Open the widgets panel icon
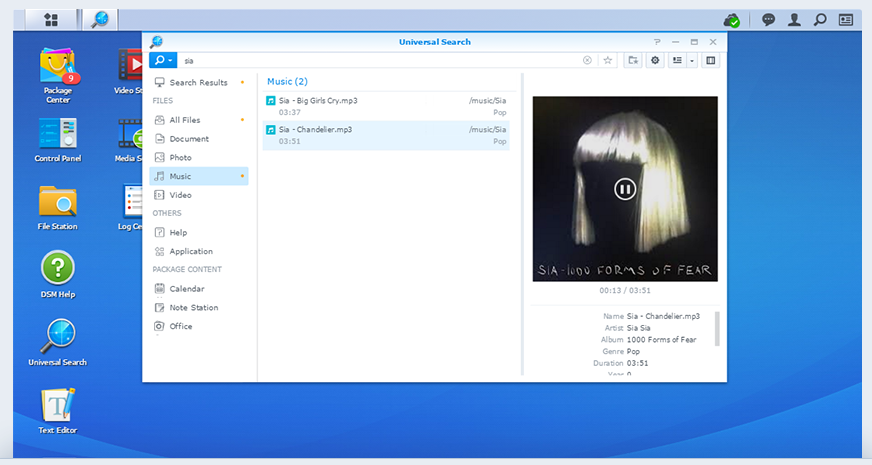This screenshot has height=465, width=872. click(846, 20)
